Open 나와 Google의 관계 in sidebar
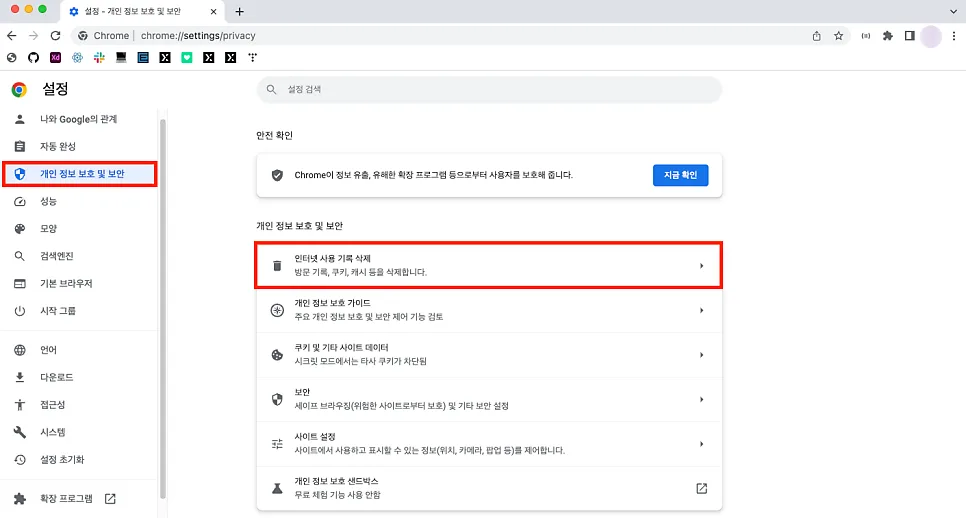The height and width of the screenshot is (518, 966). pos(79,119)
